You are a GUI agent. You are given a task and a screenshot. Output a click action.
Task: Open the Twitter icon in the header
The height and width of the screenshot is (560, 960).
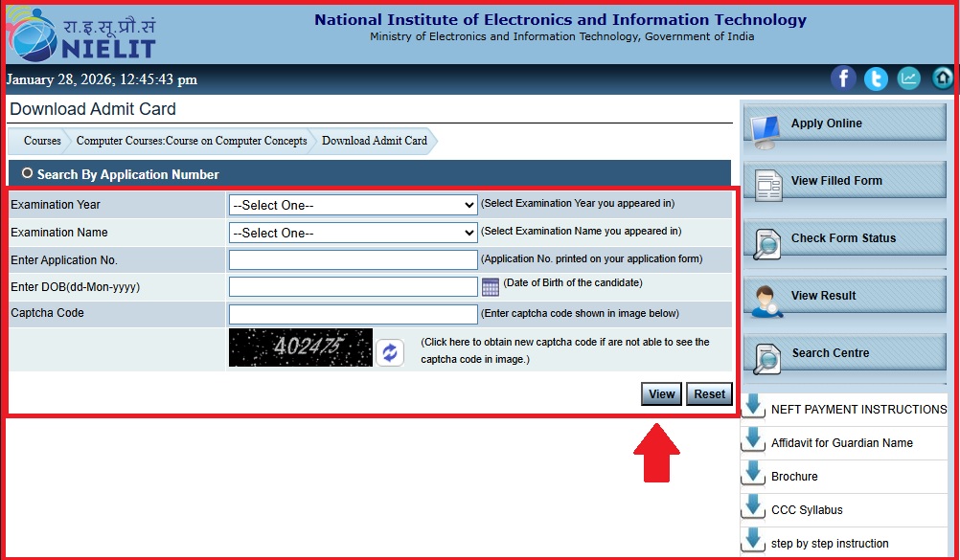[x=876, y=78]
